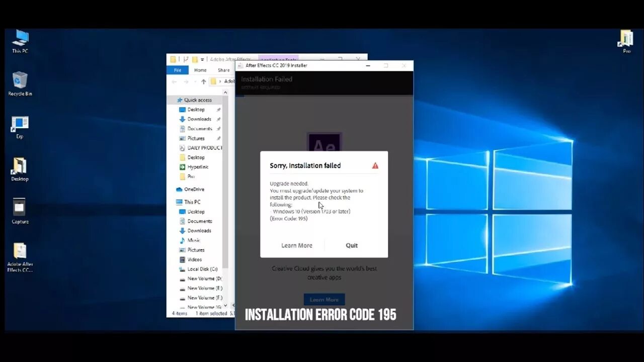Viewport: 644px width, 362px height.
Task: Click the dimmed blue Learn More button
Action: 324,300
